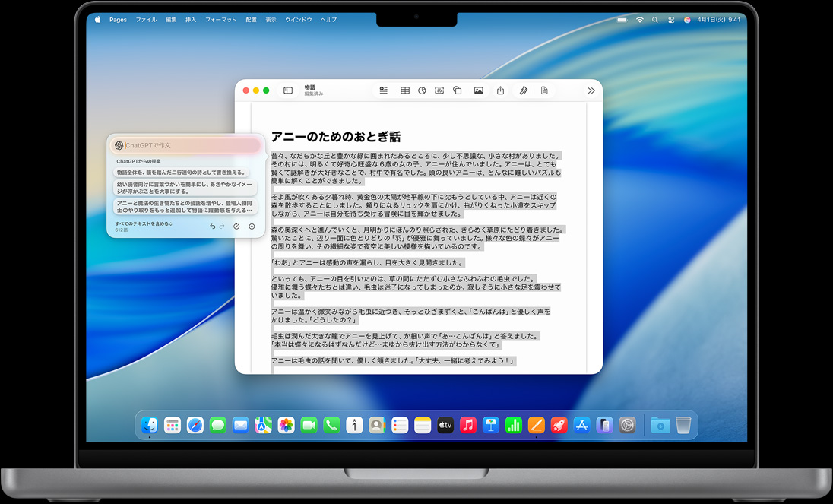
Task: Open the text box insertion tool
Action: 439,90
